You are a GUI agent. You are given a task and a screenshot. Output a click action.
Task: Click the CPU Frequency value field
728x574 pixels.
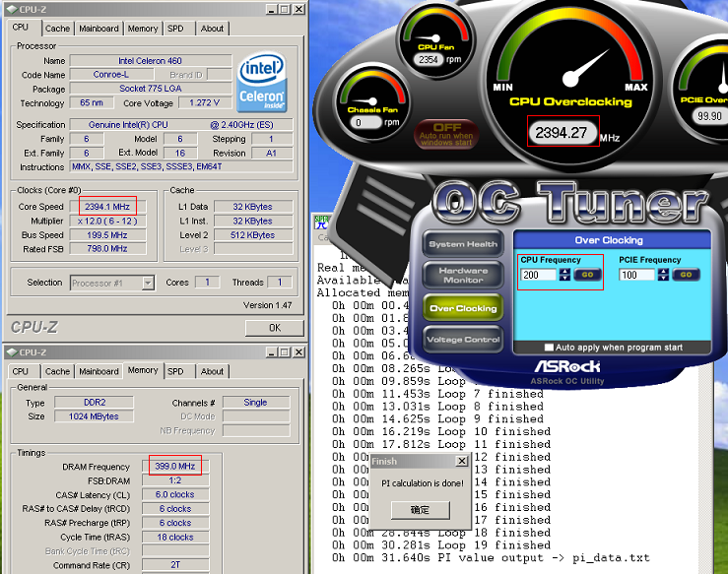tap(538, 275)
